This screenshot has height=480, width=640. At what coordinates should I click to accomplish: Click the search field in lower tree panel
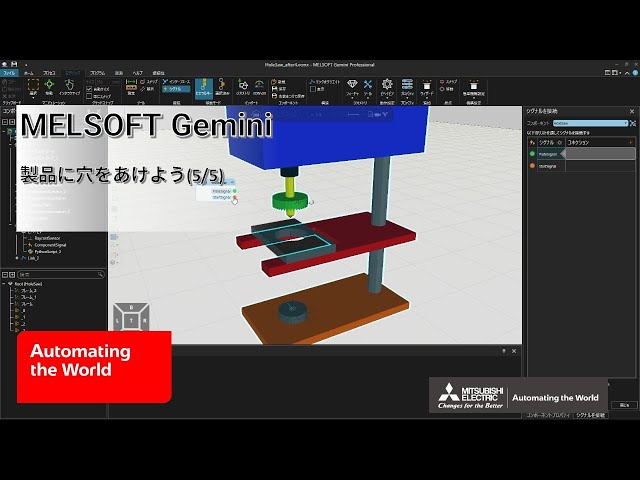(x=60, y=275)
